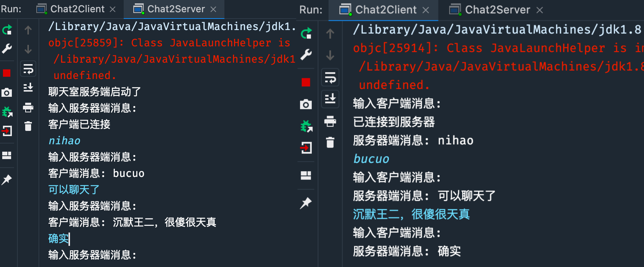The height and width of the screenshot is (267, 644).
Task: Rerun the program in the server console panel
Action: pyautogui.click(x=7, y=30)
